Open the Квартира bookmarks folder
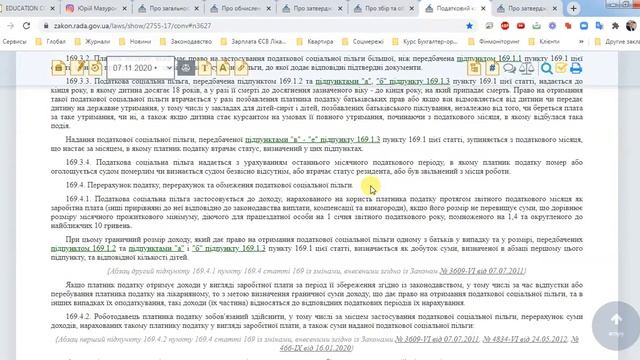This screenshot has width=640, height=360. (x=315, y=42)
